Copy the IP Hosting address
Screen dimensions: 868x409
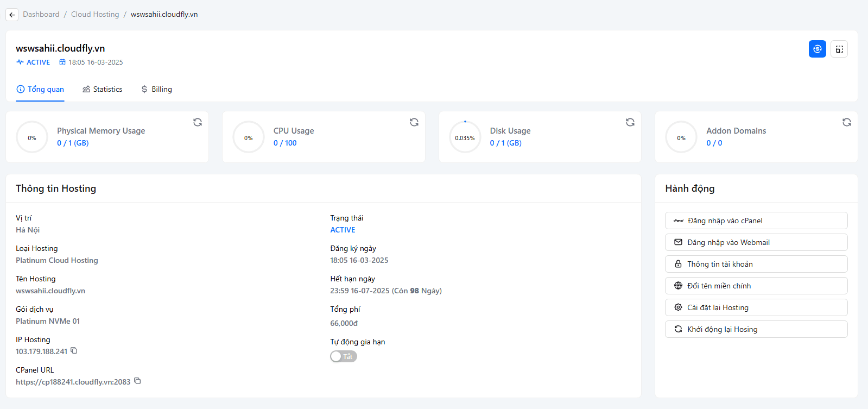74,351
